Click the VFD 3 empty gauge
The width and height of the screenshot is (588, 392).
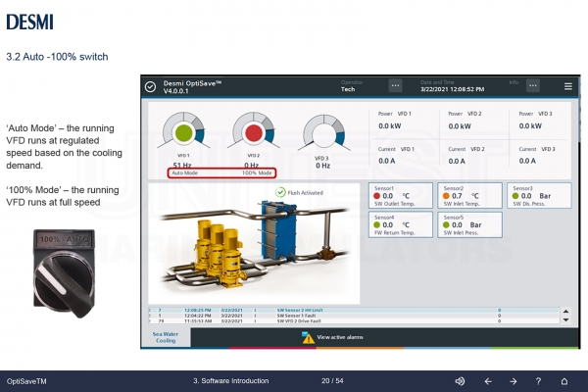(x=324, y=134)
